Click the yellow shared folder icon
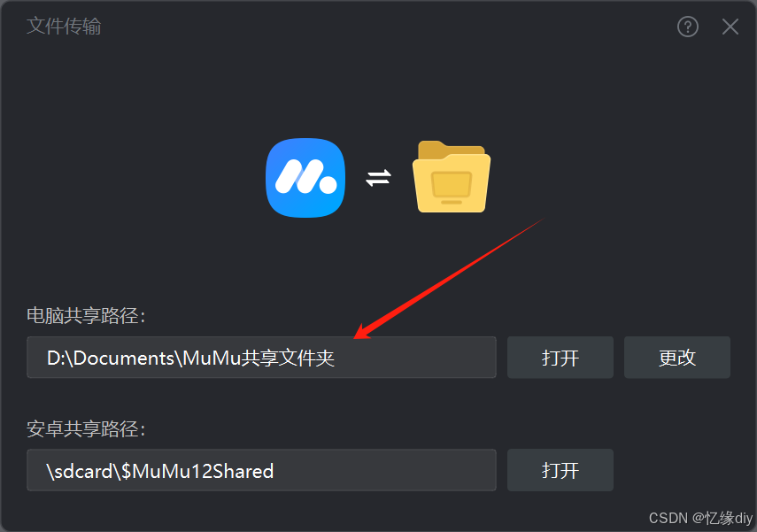The height and width of the screenshot is (532, 757). [x=452, y=177]
